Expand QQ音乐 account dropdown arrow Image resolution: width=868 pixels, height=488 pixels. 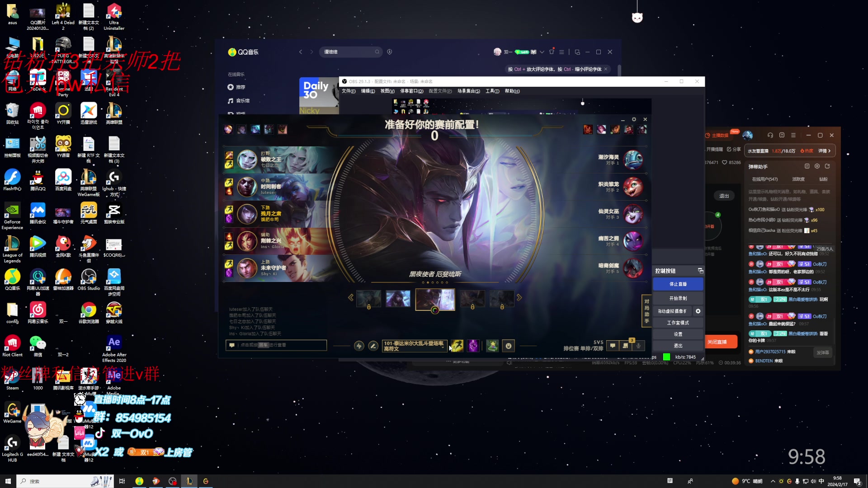[542, 52]
